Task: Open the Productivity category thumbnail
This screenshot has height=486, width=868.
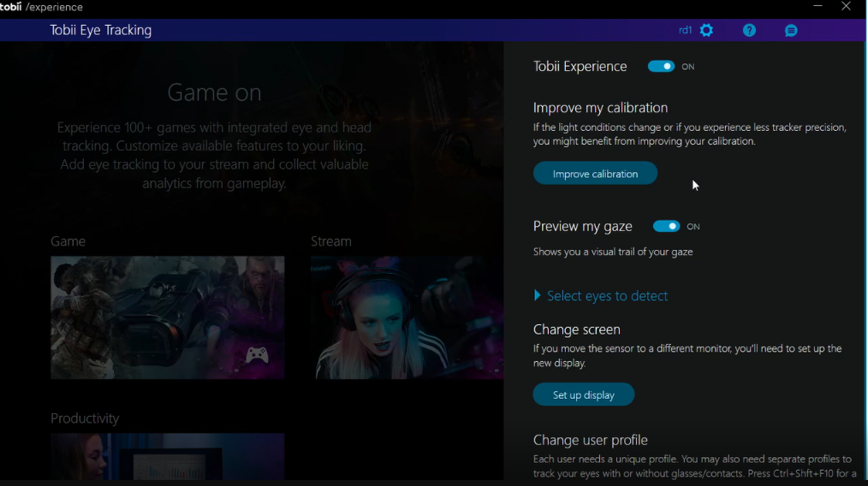Action: pos(168,457)
